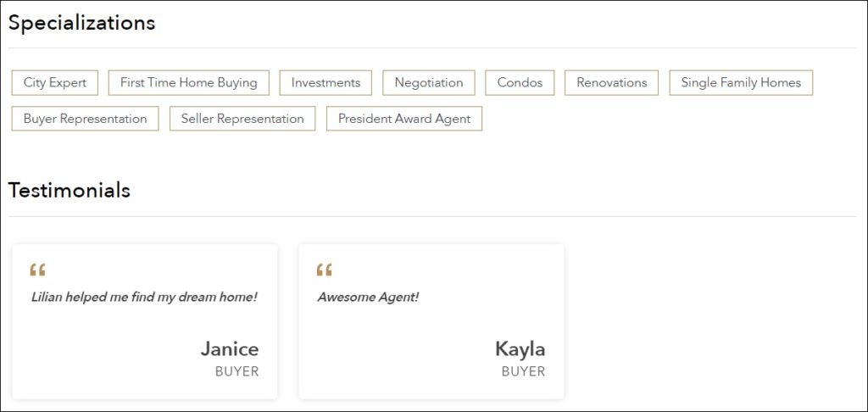The width and height of the screenshot is (868, 412).
Task: Click the Testimonials section heading
Action: click(69, 190)
